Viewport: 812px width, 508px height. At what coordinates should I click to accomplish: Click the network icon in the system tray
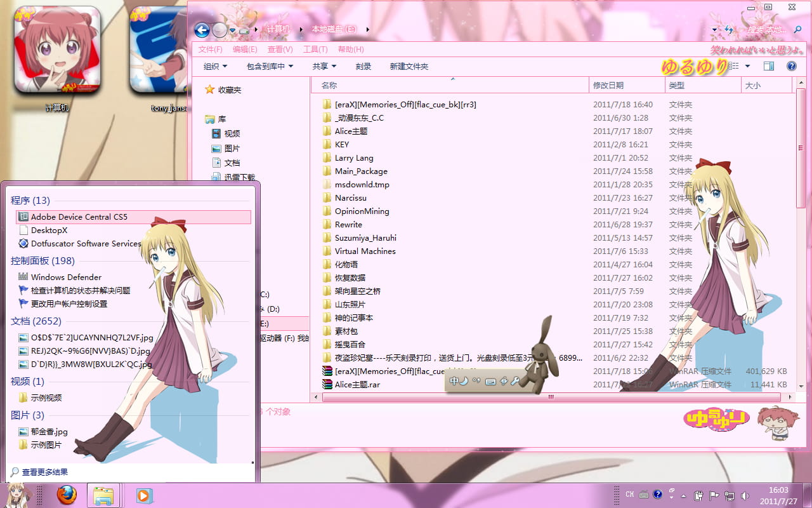(730, 495)
